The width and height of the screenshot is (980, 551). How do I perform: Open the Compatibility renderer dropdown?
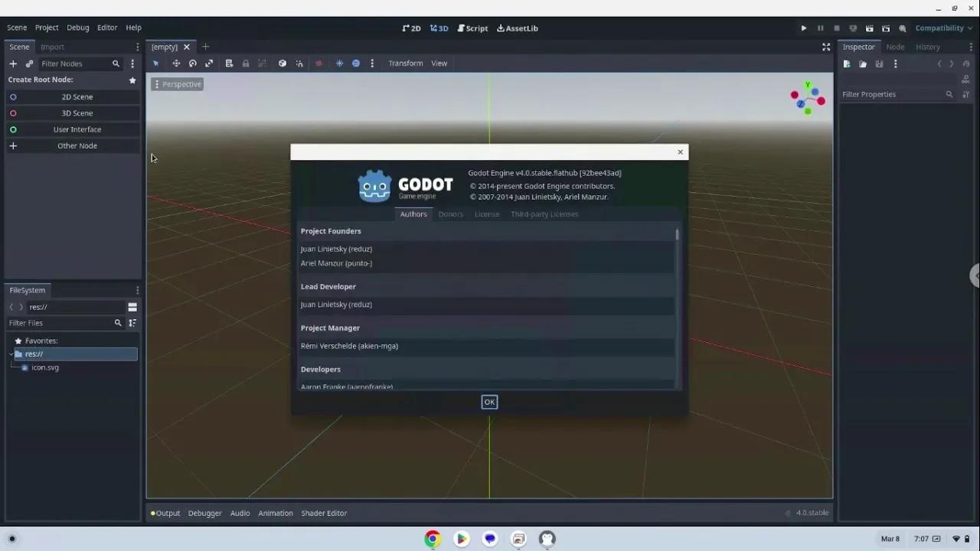942,28
